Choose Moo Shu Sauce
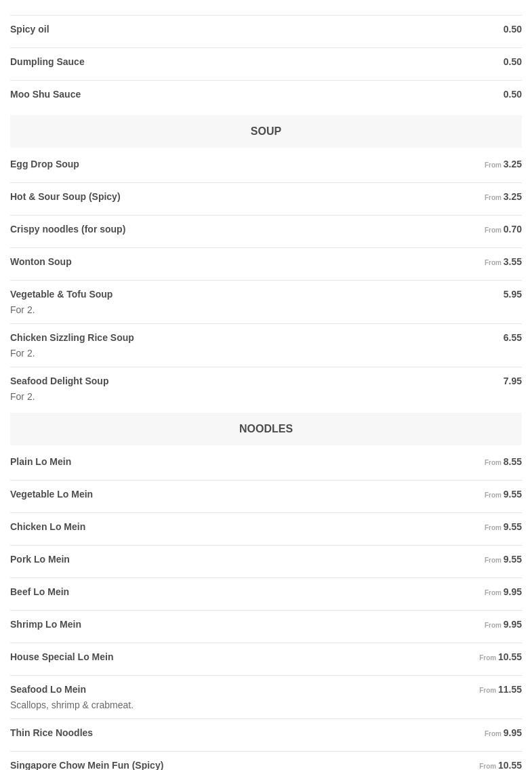532x770 pixels. point(45,95)
